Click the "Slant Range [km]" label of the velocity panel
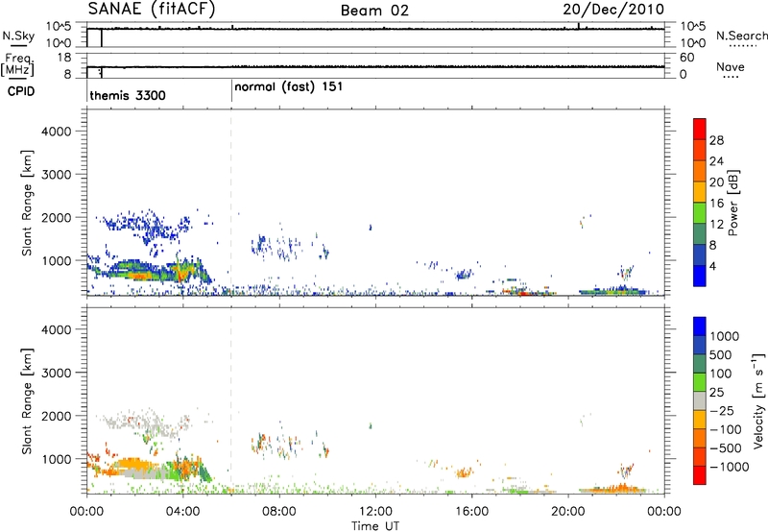This screenshot has width=768, height=532. [x=27, y=401]
